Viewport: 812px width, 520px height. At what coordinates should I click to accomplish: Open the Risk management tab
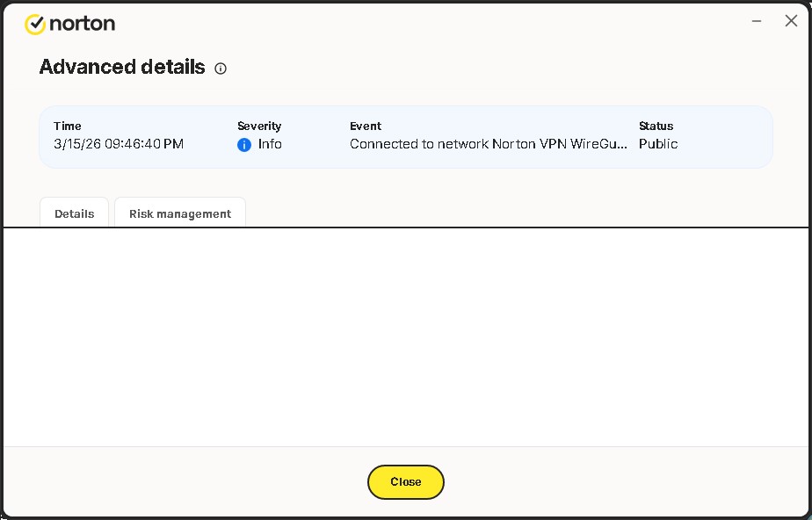pyautogui.click(x=179, y=213)
